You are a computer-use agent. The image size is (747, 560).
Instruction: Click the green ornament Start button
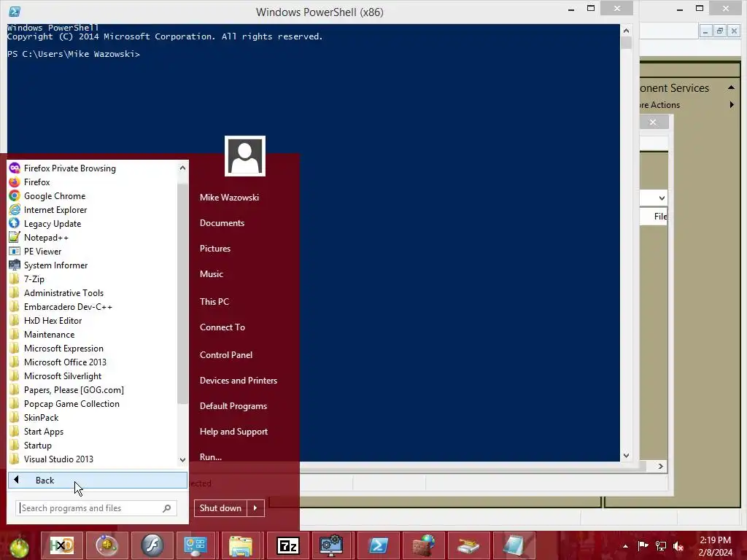click(19, 547)
